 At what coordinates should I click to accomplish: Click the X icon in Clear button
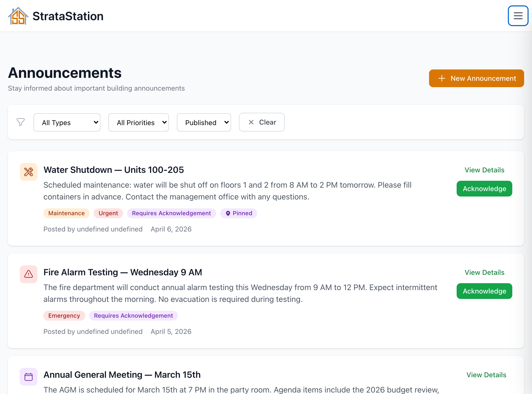tap(251, 122)
